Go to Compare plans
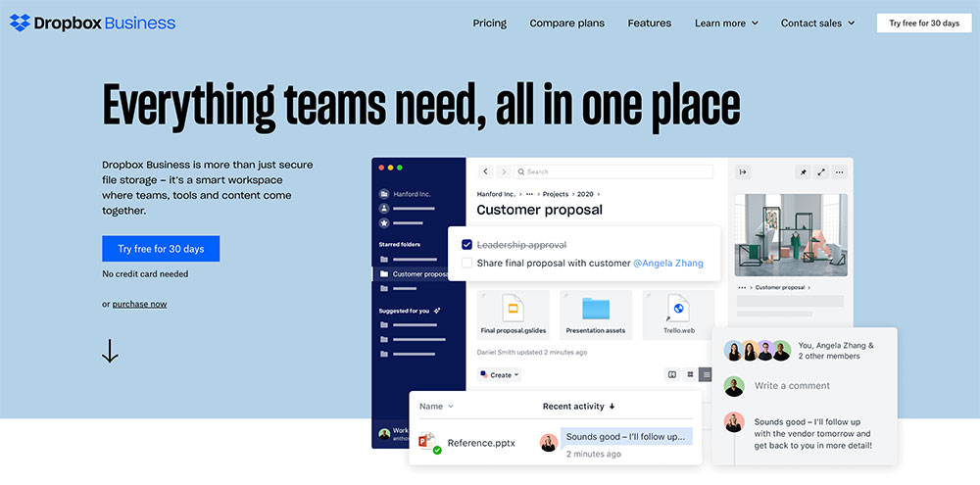 566,24
